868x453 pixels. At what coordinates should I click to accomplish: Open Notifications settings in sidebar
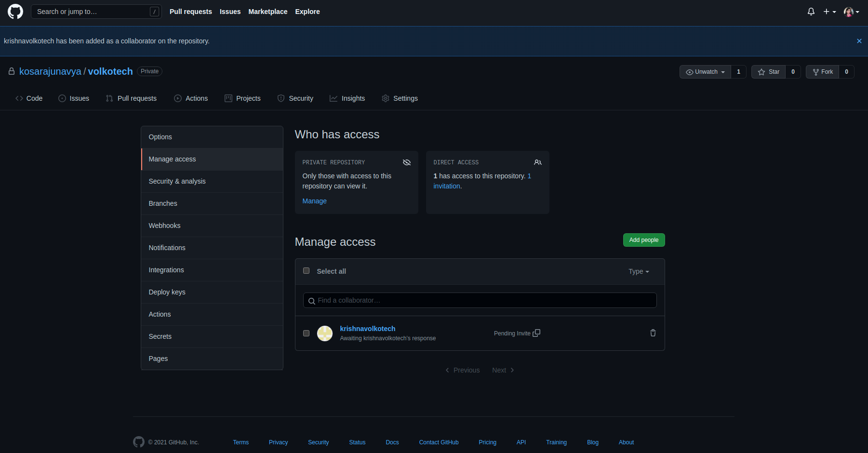pyautogui.click(x=212, y=248)
